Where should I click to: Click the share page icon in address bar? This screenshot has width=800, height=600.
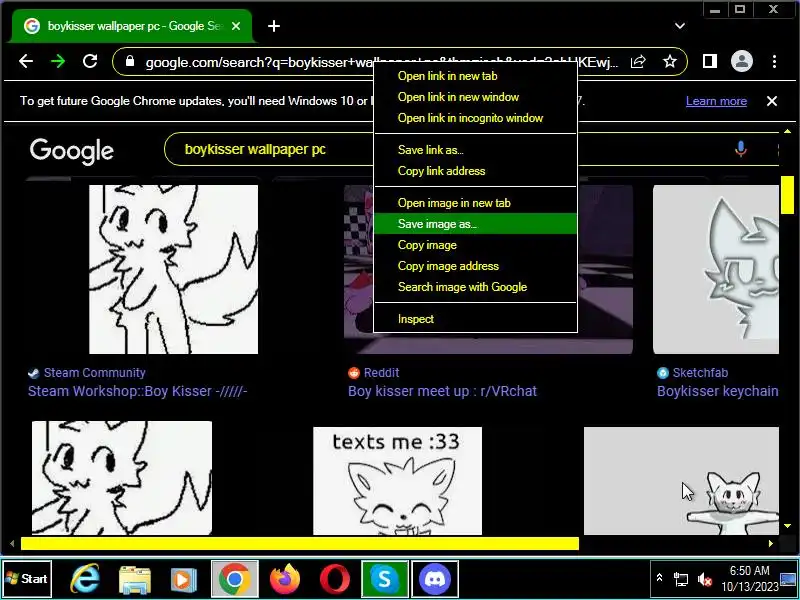(638, 62)
